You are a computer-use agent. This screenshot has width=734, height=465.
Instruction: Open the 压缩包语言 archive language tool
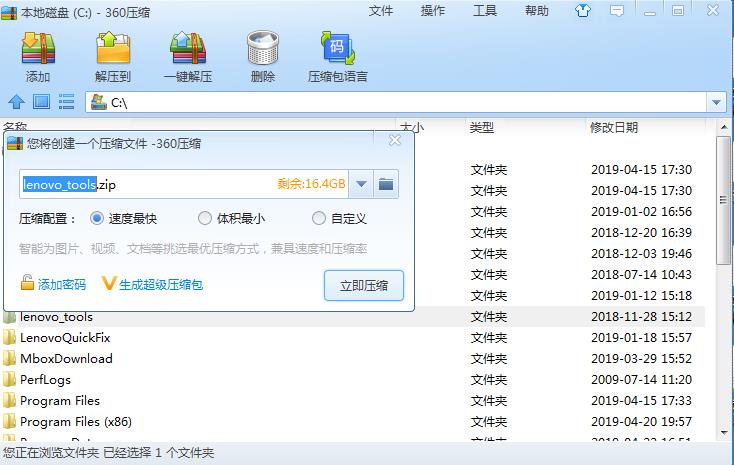tap(338, 48)
